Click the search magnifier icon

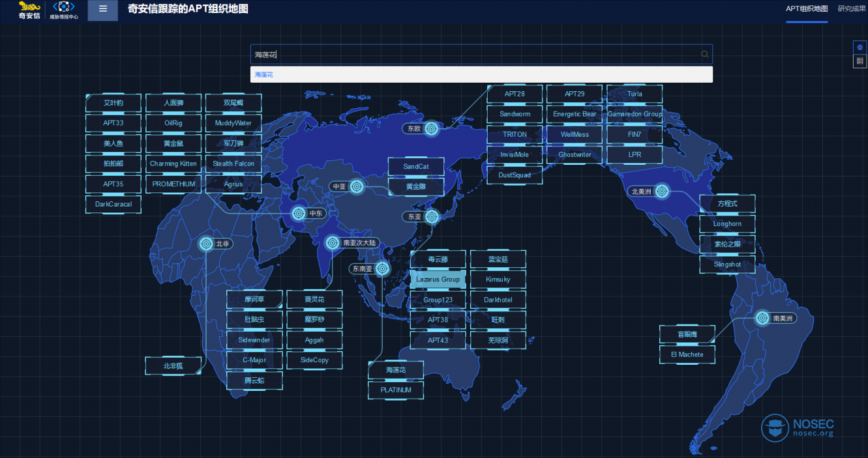[x=704, y=54]
